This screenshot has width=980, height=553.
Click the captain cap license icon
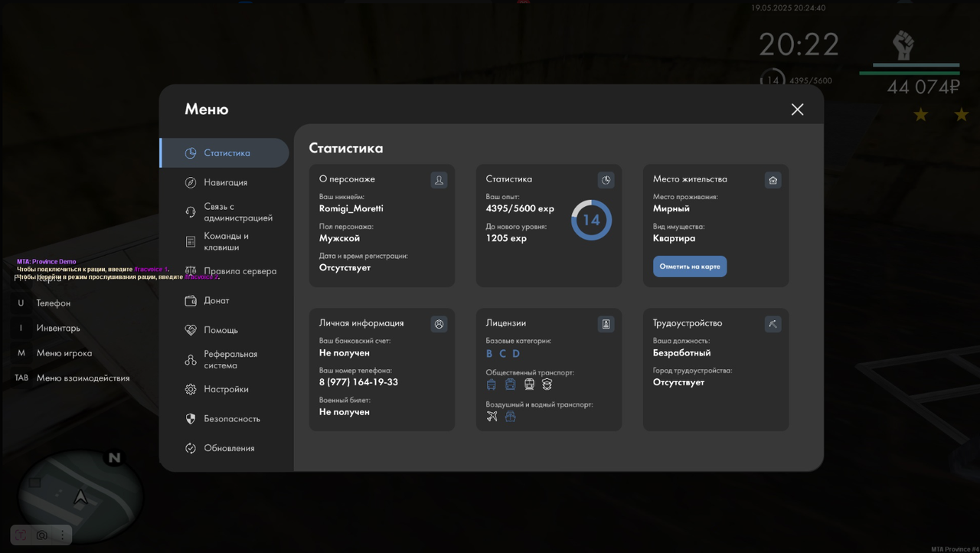tap(547, 384)
